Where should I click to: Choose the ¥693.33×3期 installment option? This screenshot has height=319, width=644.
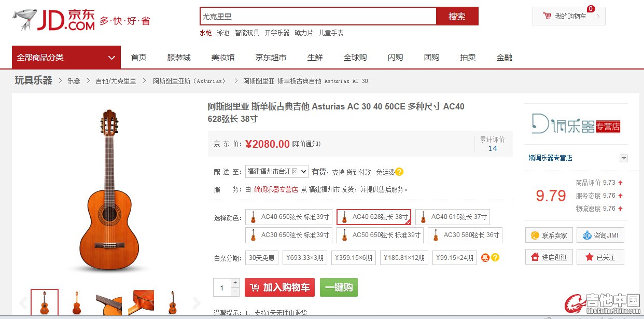(x=305, y=258)
